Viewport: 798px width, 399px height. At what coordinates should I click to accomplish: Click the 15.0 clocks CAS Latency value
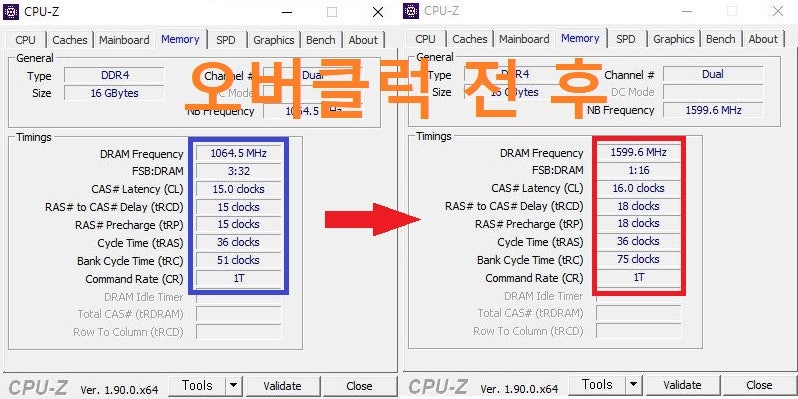pos(238,189)
